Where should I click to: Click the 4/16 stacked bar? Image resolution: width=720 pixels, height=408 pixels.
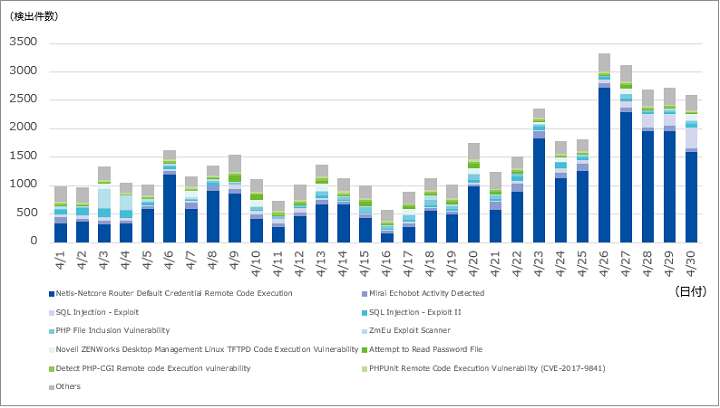(387, 226)
